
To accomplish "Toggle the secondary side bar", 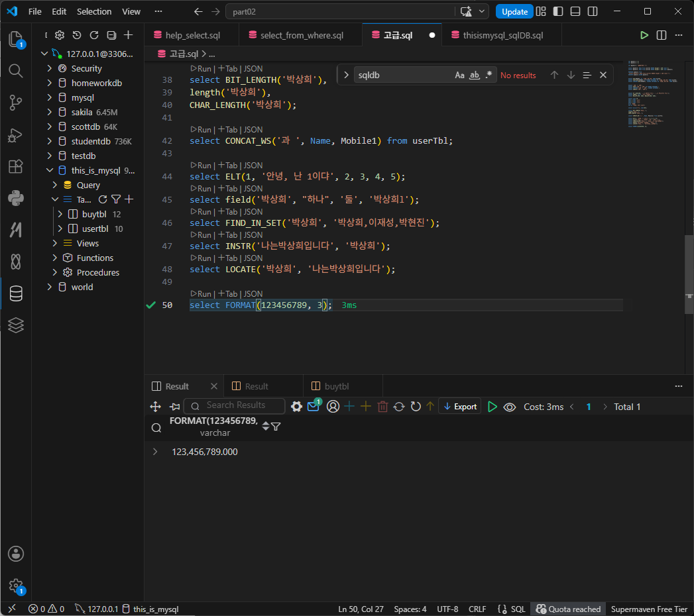I will coord(593,11).
